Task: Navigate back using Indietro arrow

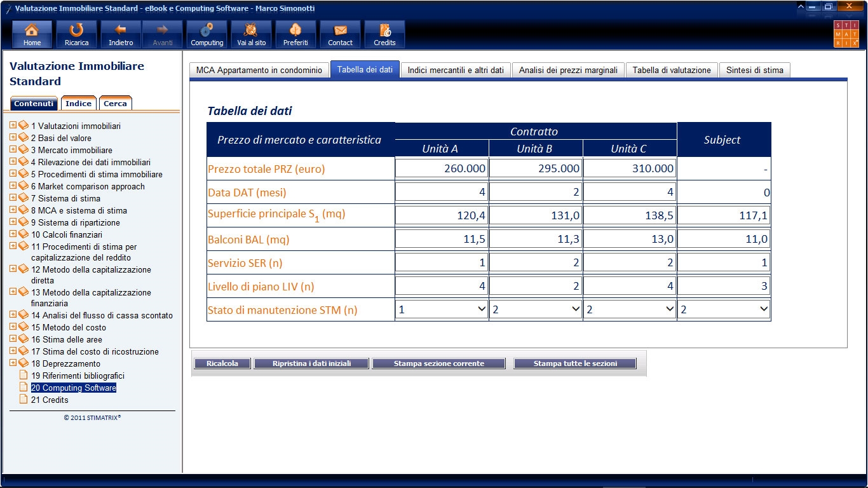Action: [x=121, y=34]
